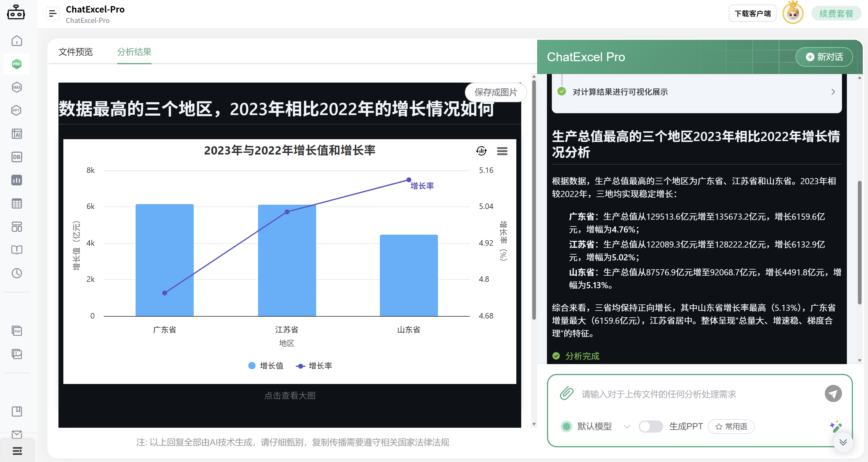Select the chart analysis icon in sidebar
The width and height of the screenshot is (868, 462).
[x=16, y=180]
